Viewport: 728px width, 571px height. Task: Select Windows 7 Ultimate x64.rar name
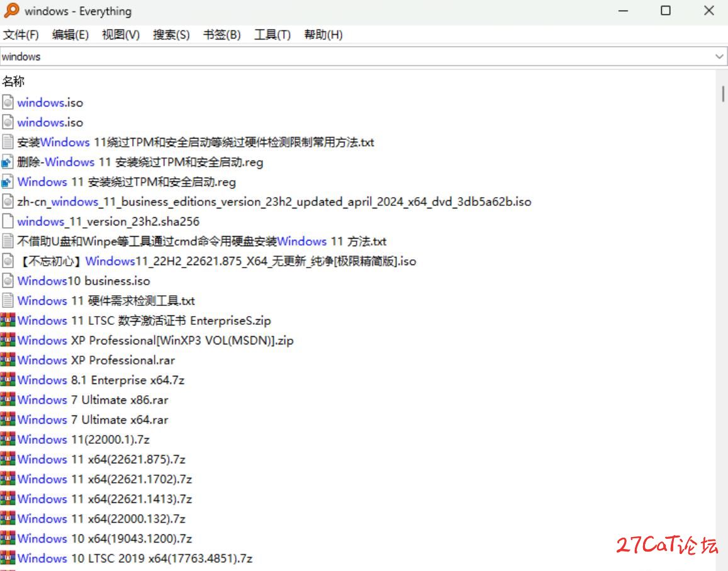point(93,419)
